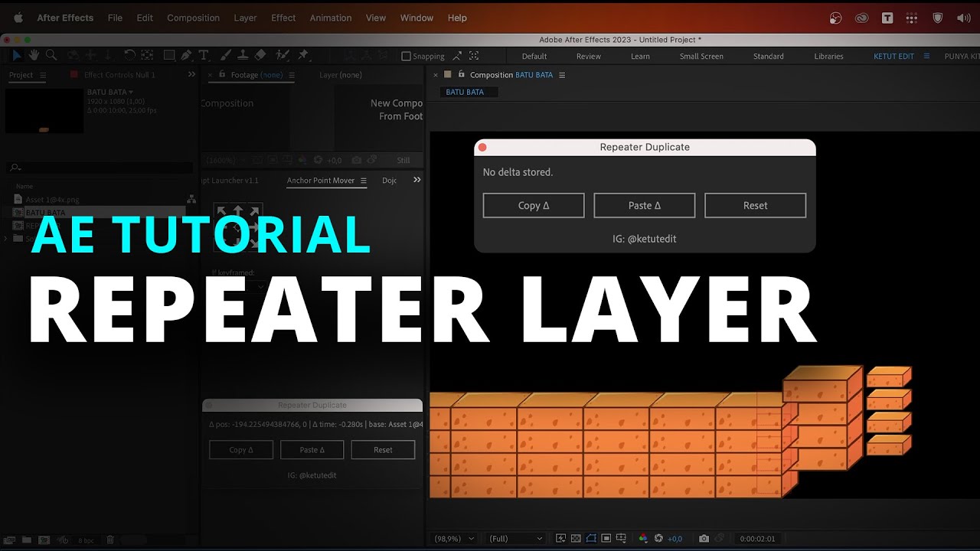This screenshot has height=551, width=980.
Task: Click Reset in front Repeater Duplicate dialog
Action: [x=755, y=205]
